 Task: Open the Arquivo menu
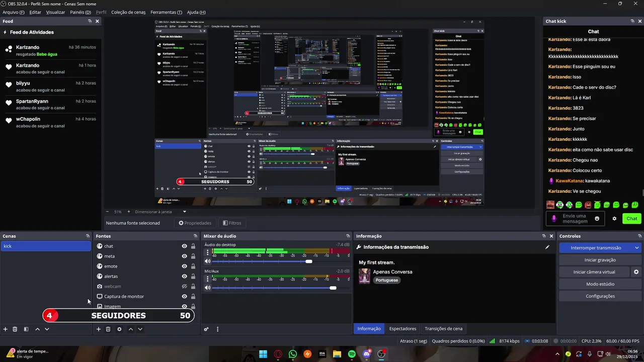coord(14,12)
